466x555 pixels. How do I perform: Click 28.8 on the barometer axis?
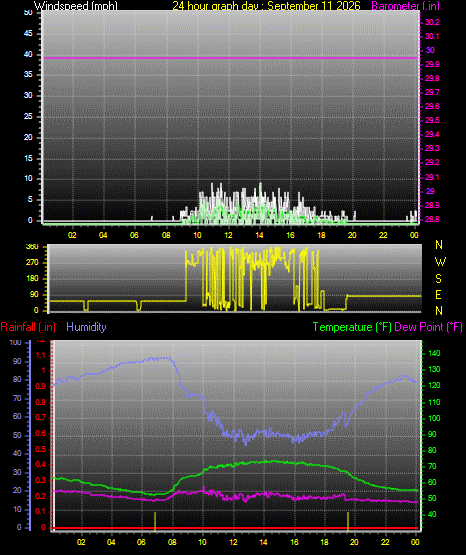[x=432, y=219]
